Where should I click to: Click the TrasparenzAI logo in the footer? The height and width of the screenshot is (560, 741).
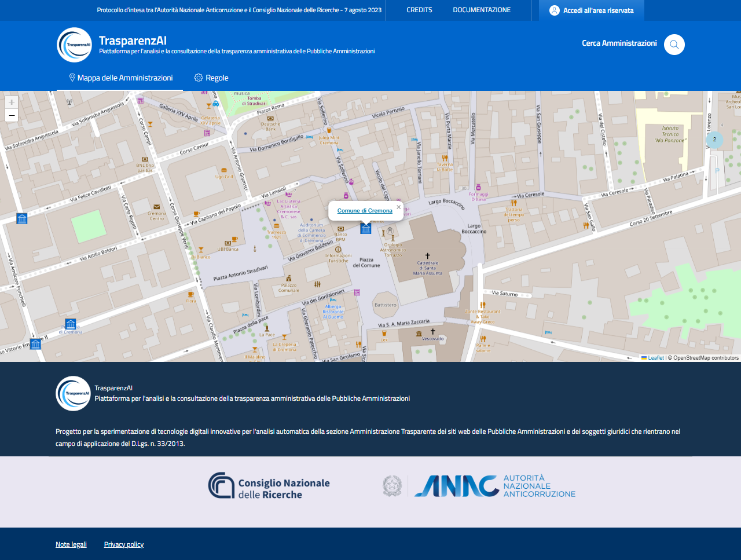(73, 393)
